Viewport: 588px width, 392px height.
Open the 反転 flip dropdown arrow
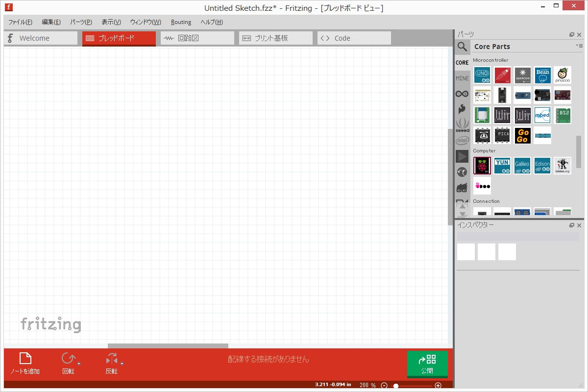[122, 364]
